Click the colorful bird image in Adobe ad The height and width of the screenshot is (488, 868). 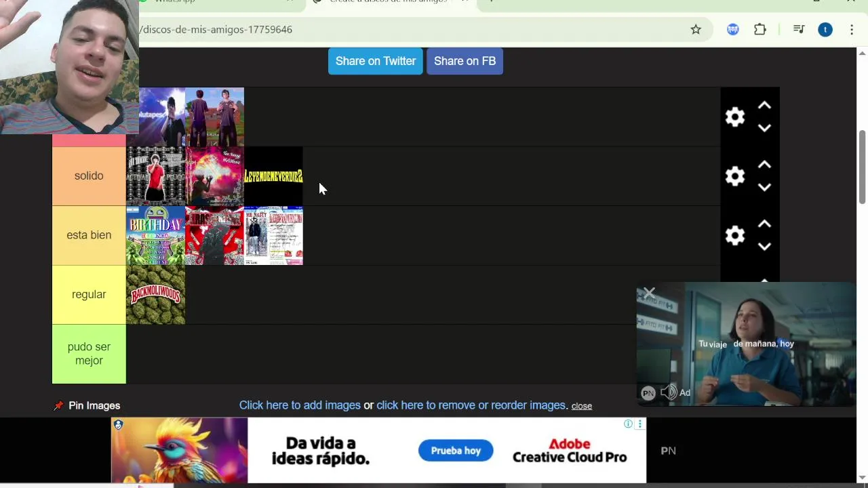pos(180,450)
